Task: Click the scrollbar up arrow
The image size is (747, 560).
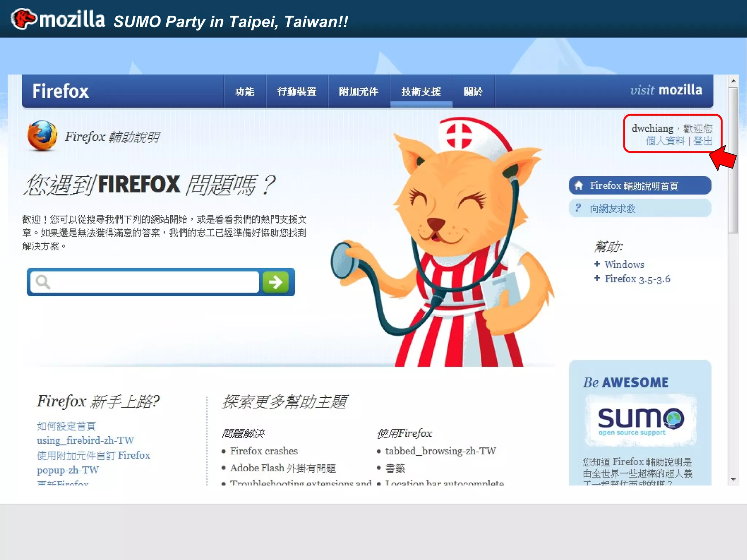Action: coord(733,81)
